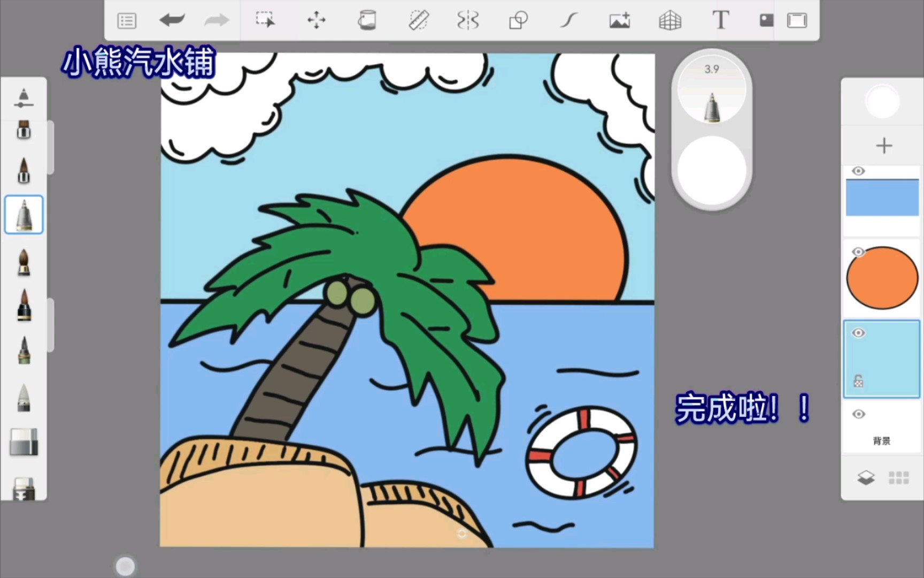This screenshot has width=924, height=578.
Task: Toggle visibility of the 背景 layer
Action: 859,414
